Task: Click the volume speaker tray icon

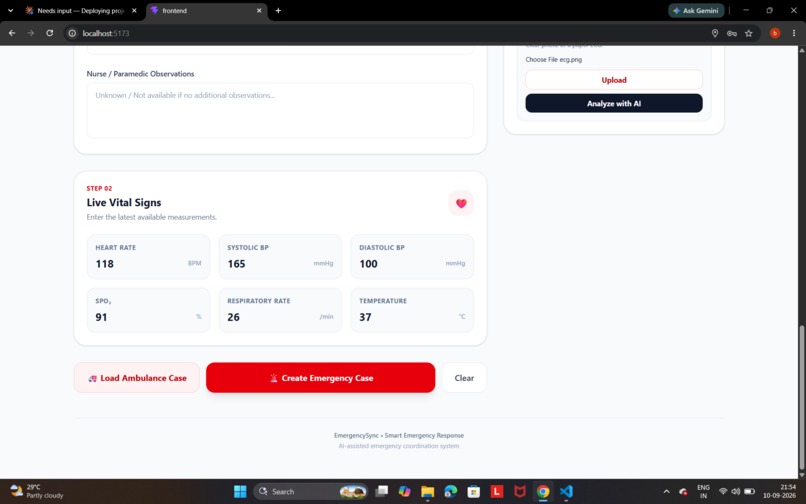Action: coord(736,492)
